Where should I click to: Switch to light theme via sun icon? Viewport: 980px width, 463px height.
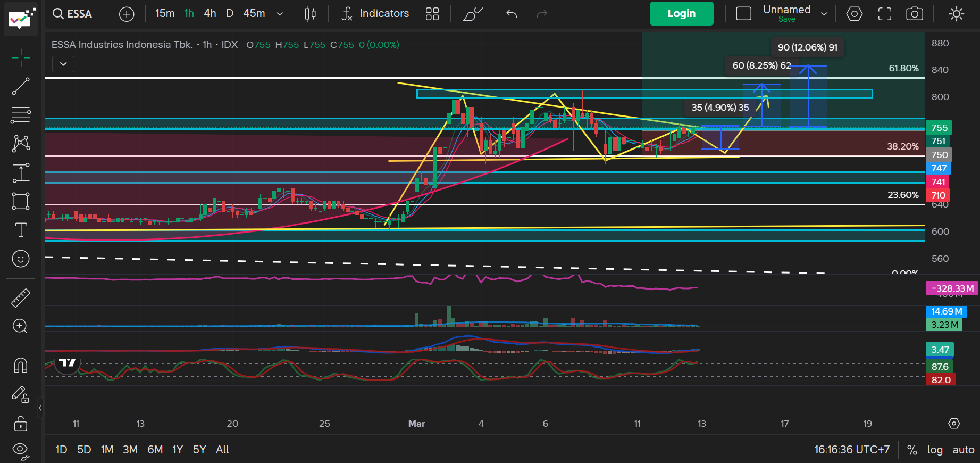tap(956, 14)
